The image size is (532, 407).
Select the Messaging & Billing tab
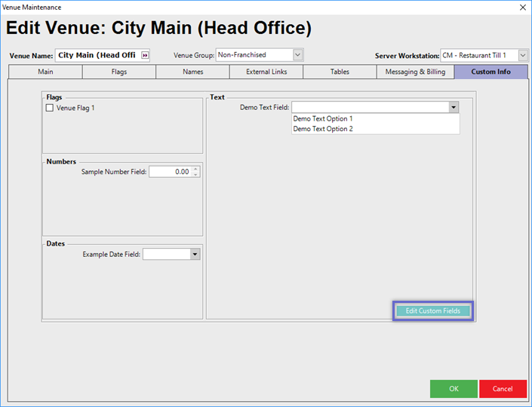click(x=415, y=72)
